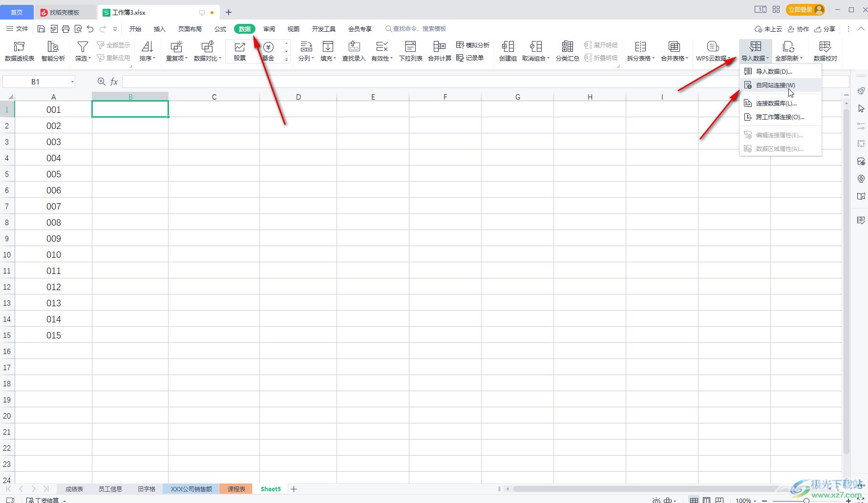Viewport: 868px width, 503px height.
Task: Click the save icon in quick access toolbar
Action: click(42, 29)
